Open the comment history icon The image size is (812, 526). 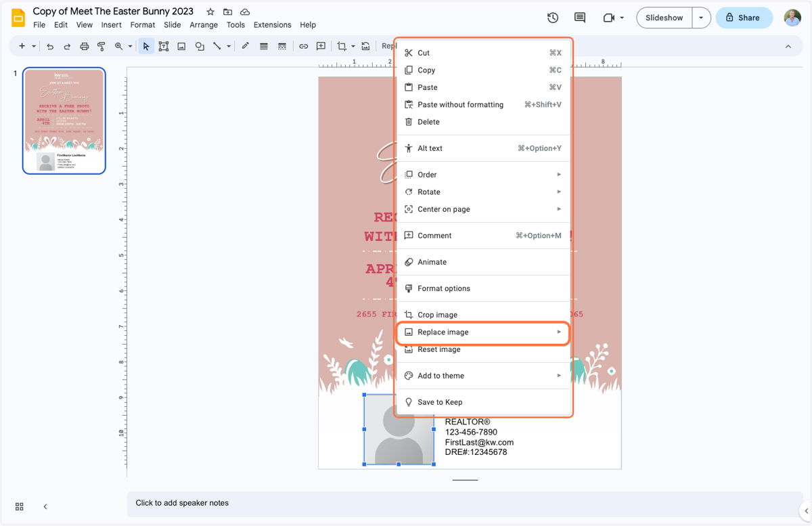[580, 18]
